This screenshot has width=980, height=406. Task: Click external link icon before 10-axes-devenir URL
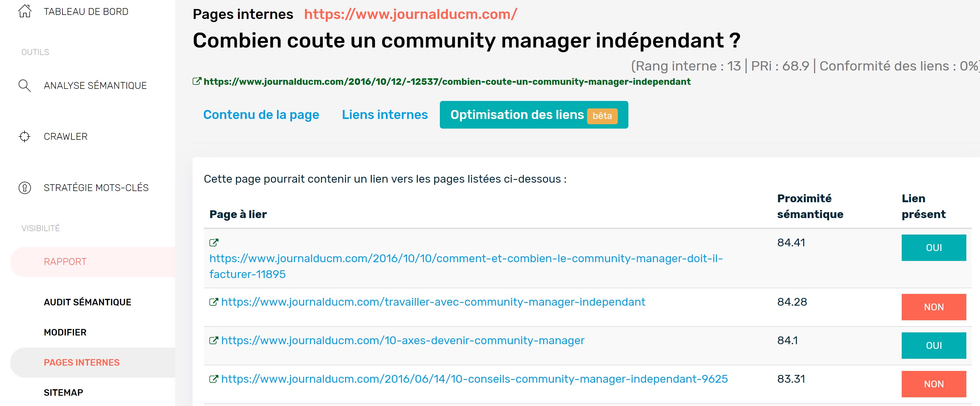coord(214,340)
